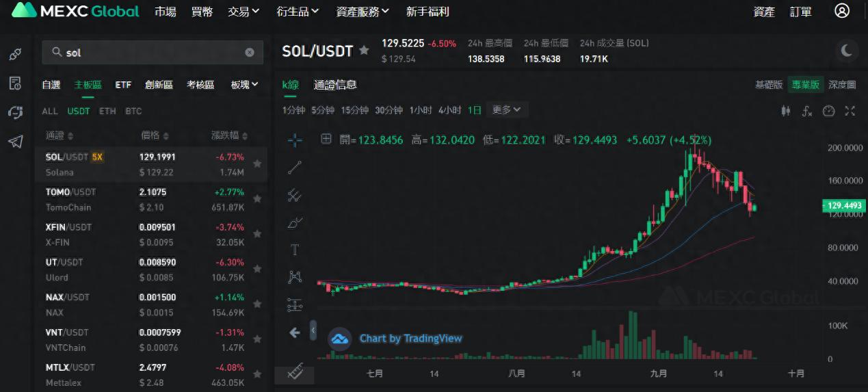Open the 訂單 orders link
Screen dimensions: 868x392
pos(801,12)
